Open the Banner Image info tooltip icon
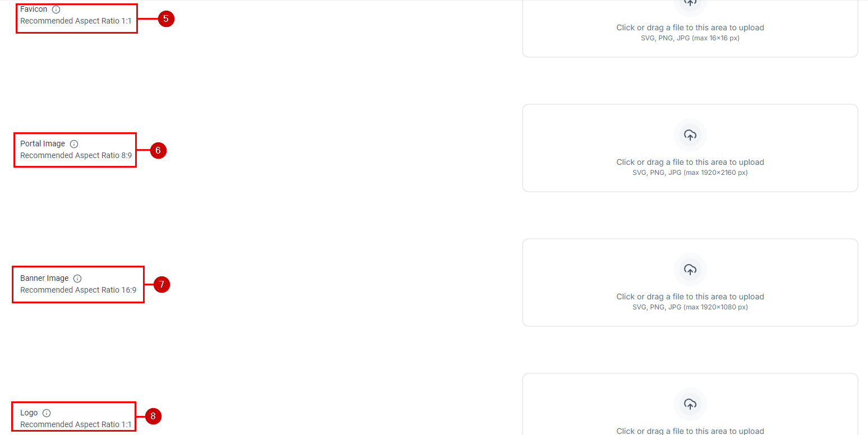Screen dimensions: 868x435 [x=77, y=279]
